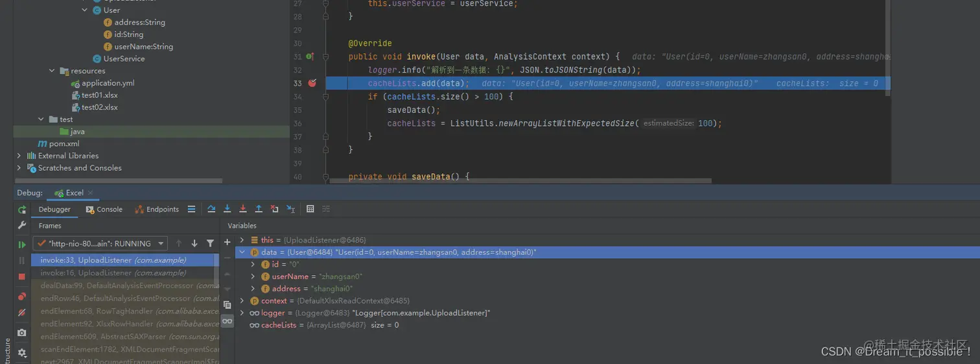The width and height of the screenshot is (980, 364).
Task: Select test02.xlsx file
Action: (94, 107)
